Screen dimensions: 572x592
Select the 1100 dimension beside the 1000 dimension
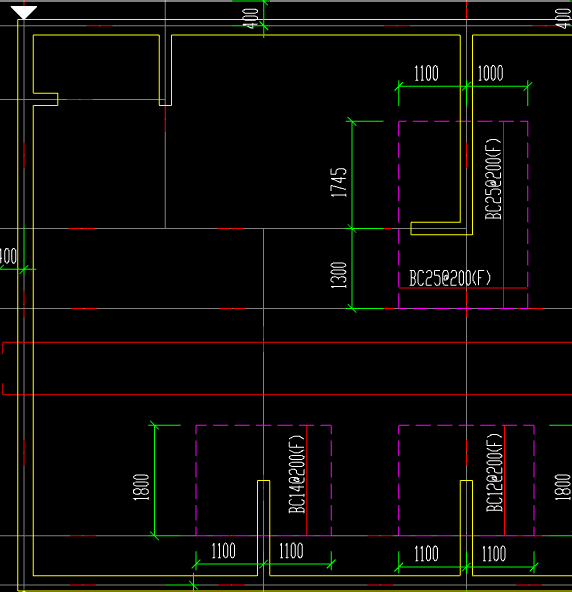[426, 74]
